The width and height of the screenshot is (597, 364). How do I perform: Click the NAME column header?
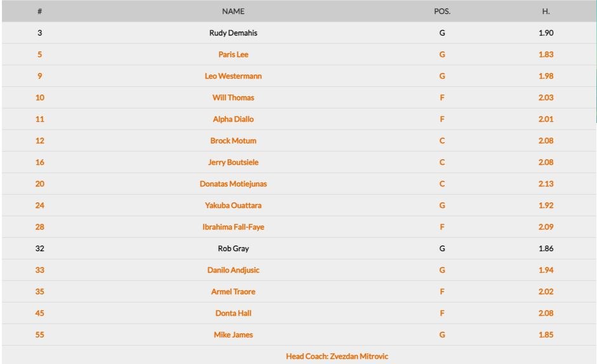233,11
